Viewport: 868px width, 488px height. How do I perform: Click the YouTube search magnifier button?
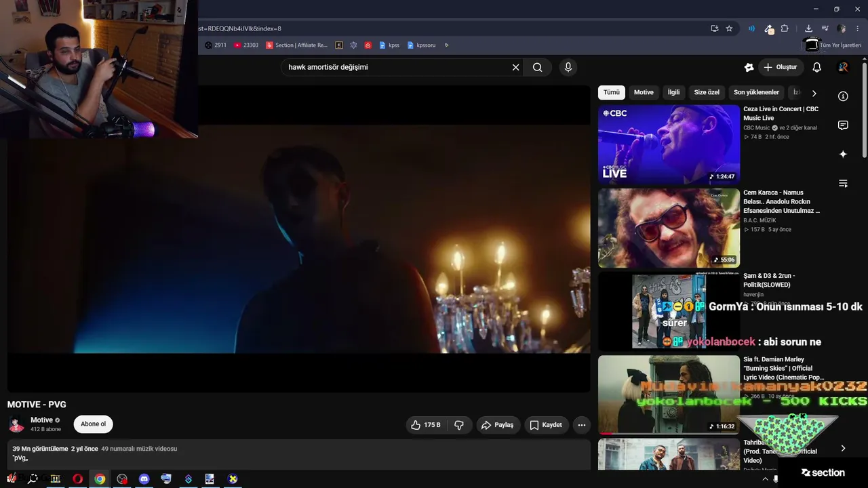[x=538, y=67]
